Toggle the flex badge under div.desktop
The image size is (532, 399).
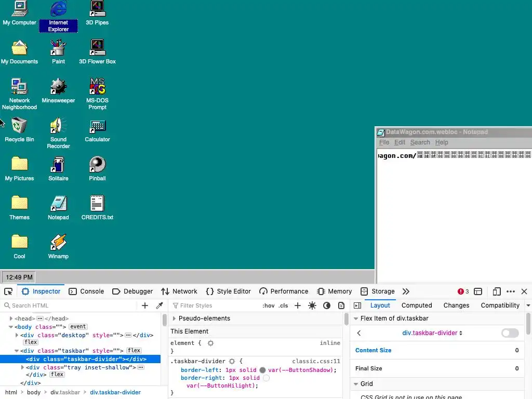pos(31,342)
